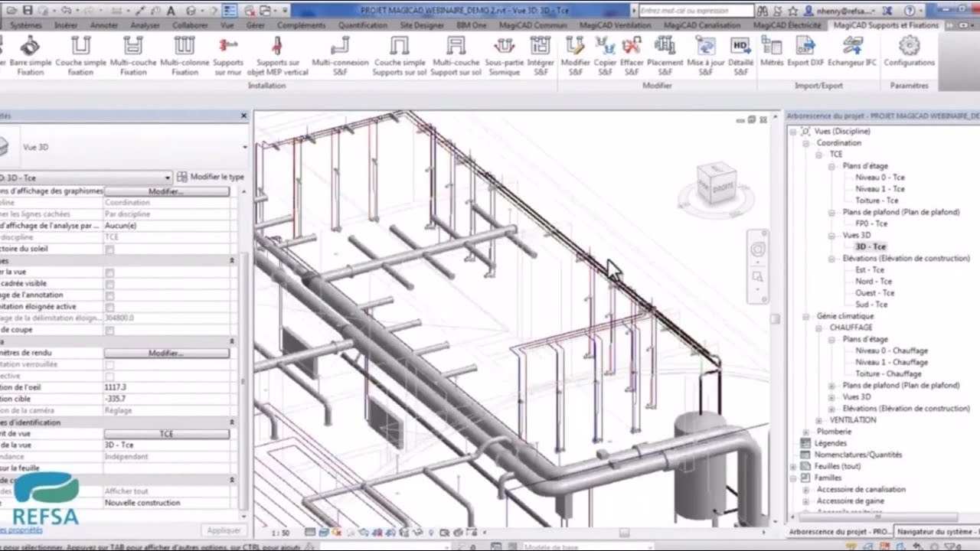Click the Save icon in quick access toolbar
The height and width of the screenshot is (551, 980).
tap(28, 10)
